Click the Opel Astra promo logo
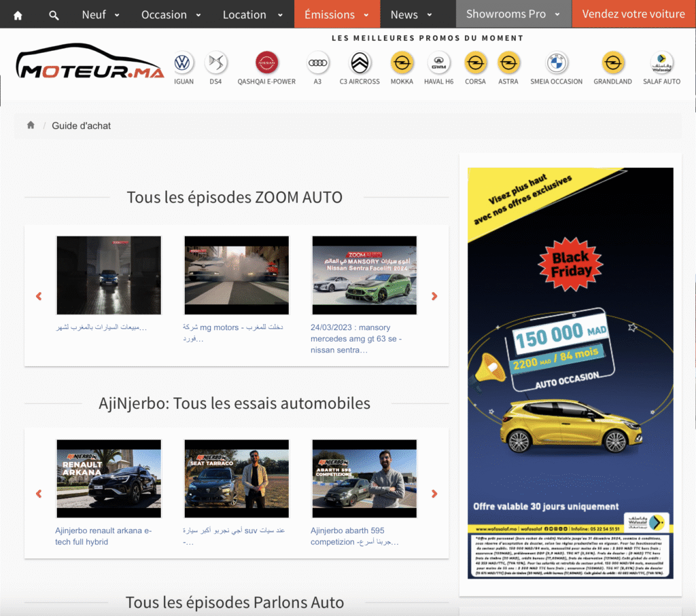This screenshot has width=696, height=616. [x=508, y=62]
